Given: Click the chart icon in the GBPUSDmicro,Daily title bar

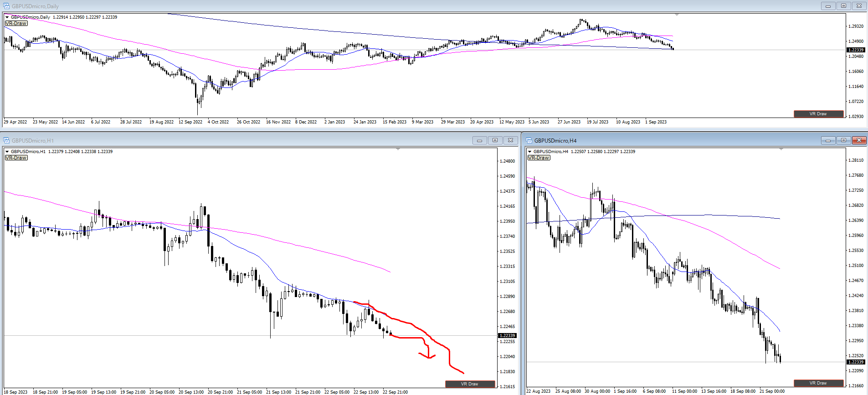Looking at the screenshot, I should (x=6, y=6).
